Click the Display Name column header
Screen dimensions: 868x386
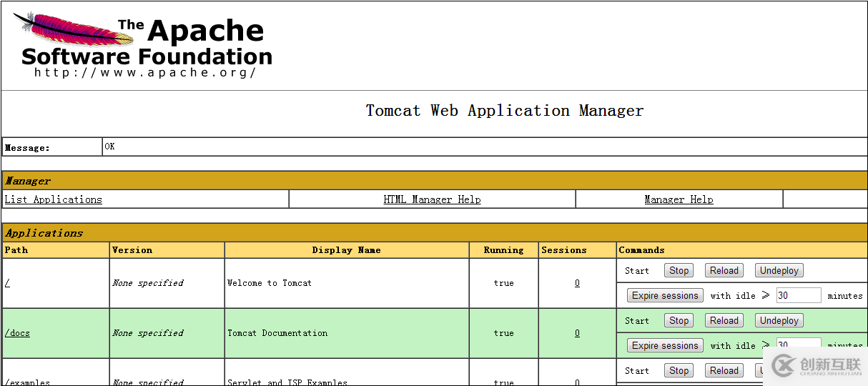point(347,250)
